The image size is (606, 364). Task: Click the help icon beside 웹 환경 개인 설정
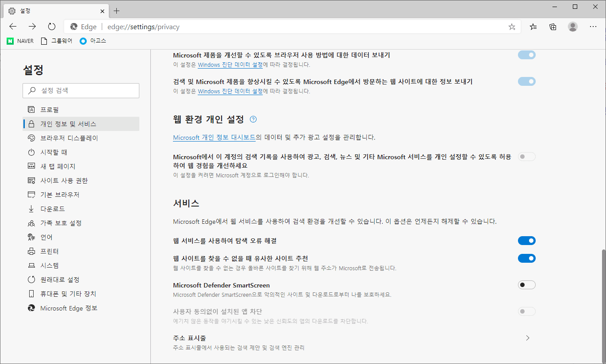coord(253,119)
